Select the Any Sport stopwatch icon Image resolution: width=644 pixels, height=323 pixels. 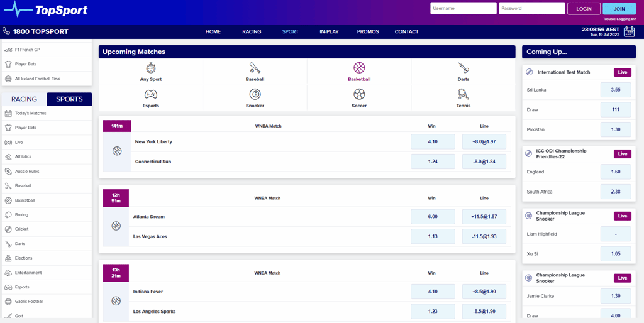coord(151,68)
